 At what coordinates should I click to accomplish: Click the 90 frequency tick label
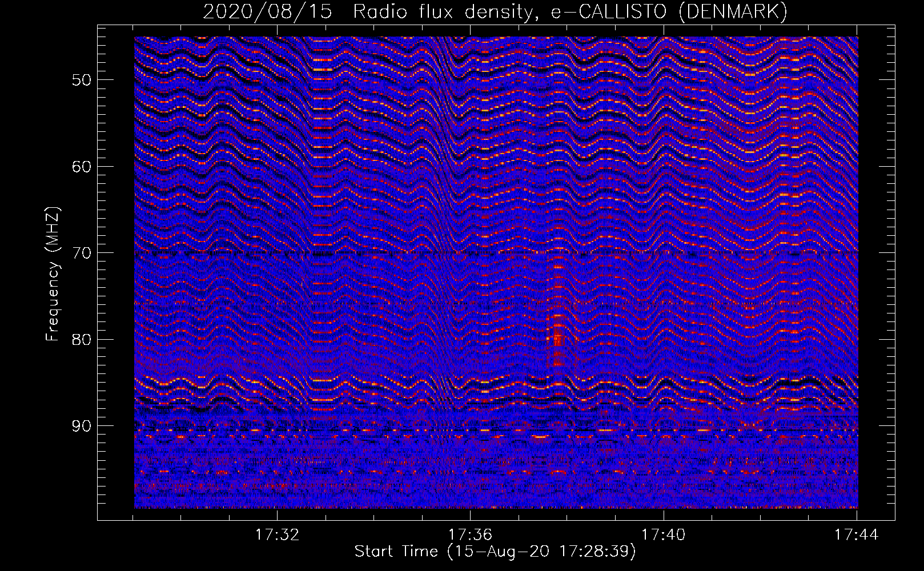[81, 426]
